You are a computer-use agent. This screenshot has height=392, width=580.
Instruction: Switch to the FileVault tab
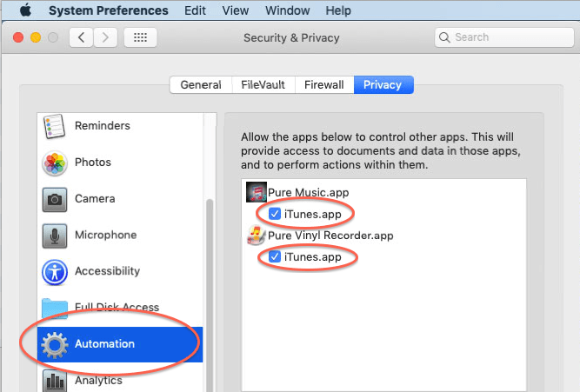click(263, 84)
